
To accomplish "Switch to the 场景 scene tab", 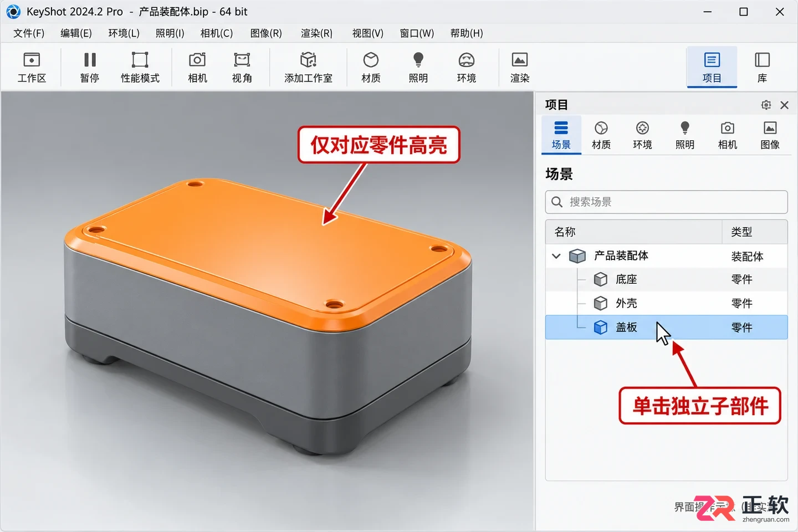I will click(x=561, y=135).
